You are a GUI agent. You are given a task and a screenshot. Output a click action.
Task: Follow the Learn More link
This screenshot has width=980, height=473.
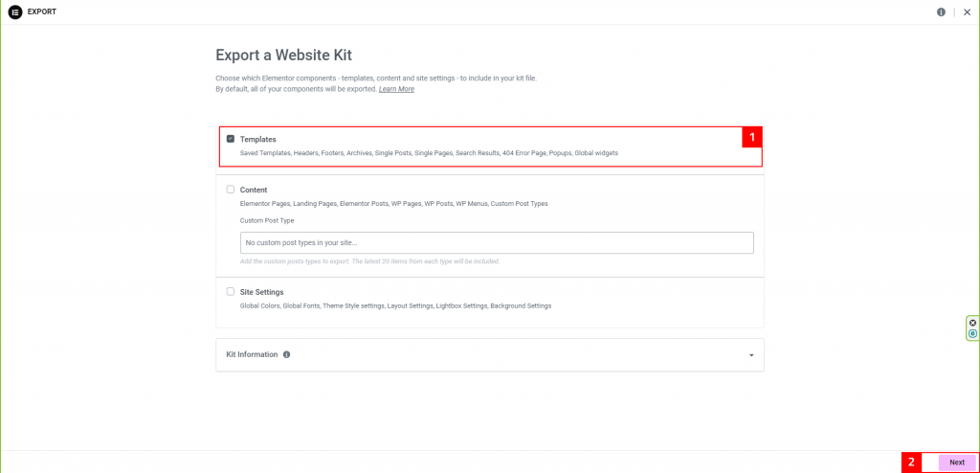tap(396, 89)
